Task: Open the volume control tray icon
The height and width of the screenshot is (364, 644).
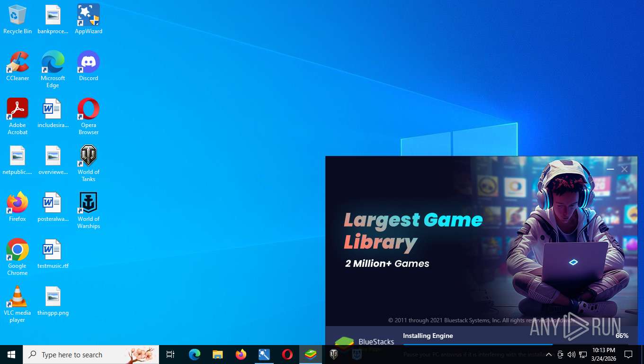Action: [572, 355]
